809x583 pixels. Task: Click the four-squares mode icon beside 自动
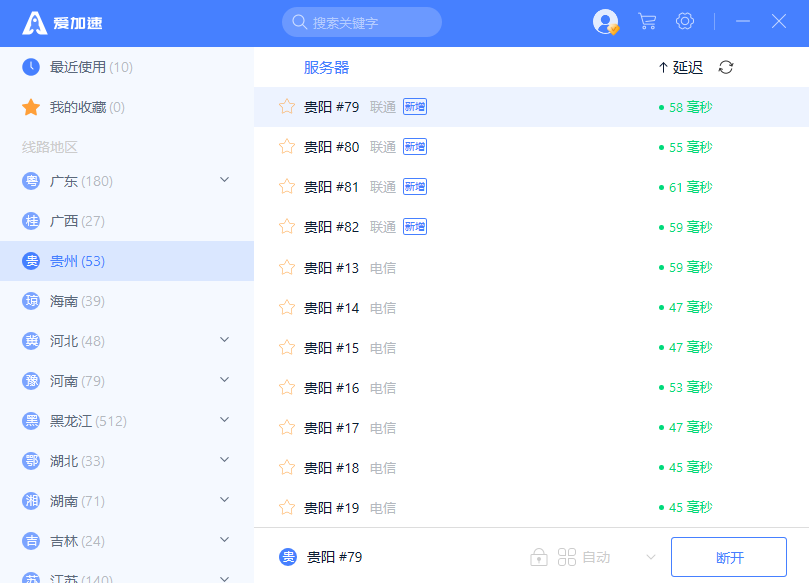pos(567,557)
